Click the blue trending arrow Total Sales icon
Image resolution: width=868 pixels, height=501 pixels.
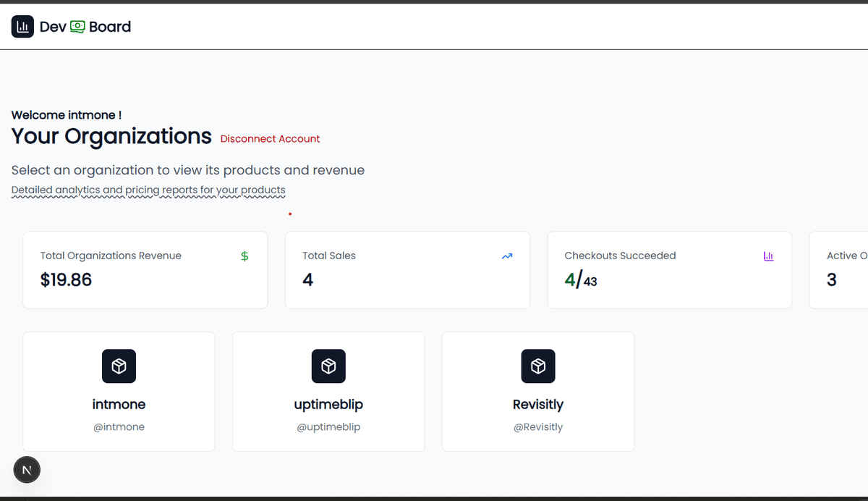tap(507, 256)
